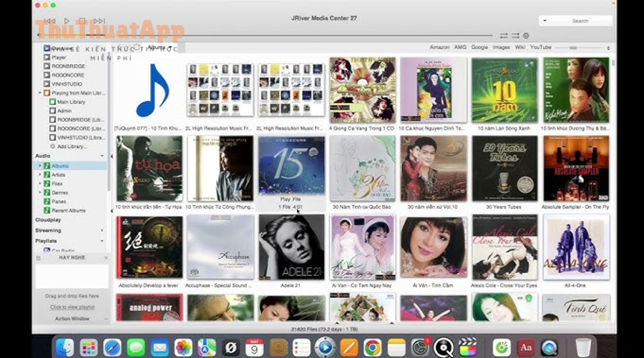Open Dictionary app in the Dock
The height and width of the screenshot is (358, 644).
[x=526, y=348]
